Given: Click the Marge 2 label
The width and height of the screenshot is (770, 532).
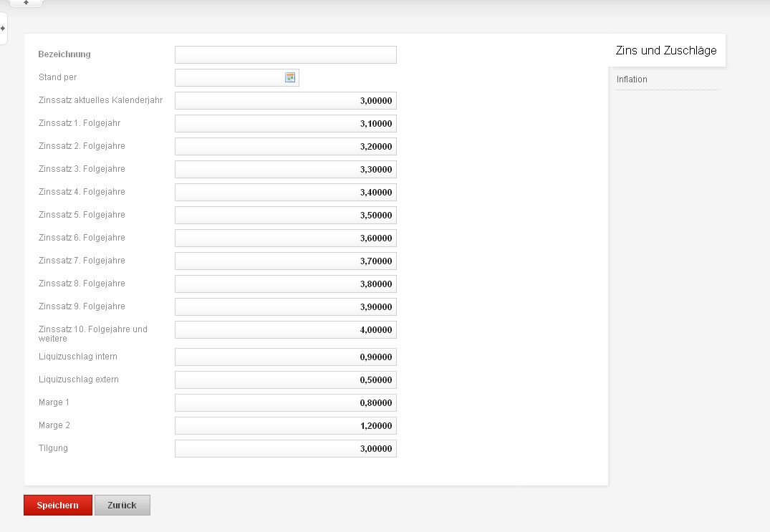Looking at the screenshot, I should 54,425.
